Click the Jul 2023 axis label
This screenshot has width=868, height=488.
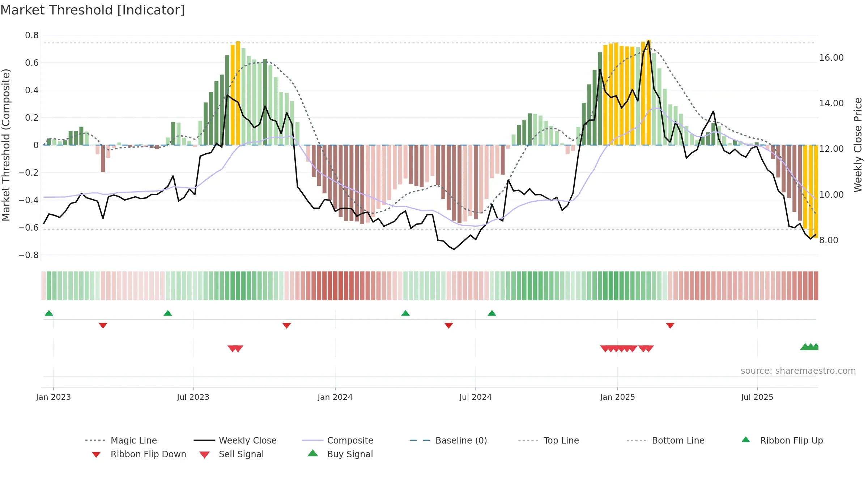point(193,397)
